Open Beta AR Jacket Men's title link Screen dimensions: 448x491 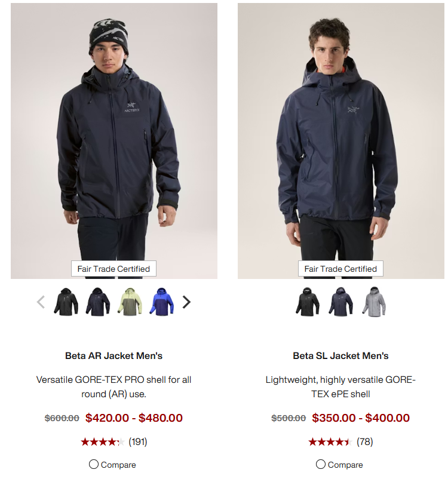pyautogui.click(x=113, y=356)
